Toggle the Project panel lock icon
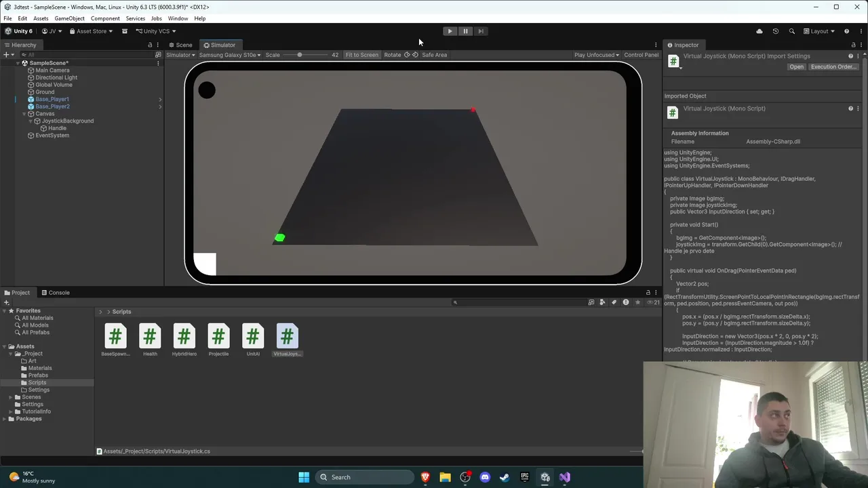Viewport: 868px width, 488px height. pos(648,293)
